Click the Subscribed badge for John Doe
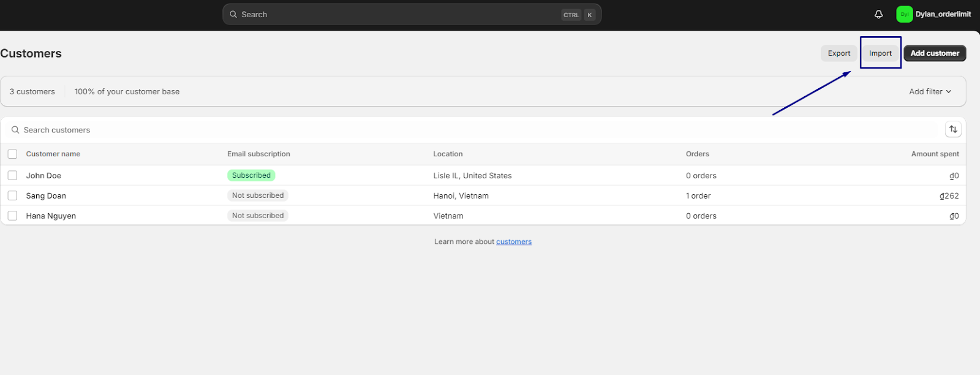 click(x=251, y=175)
